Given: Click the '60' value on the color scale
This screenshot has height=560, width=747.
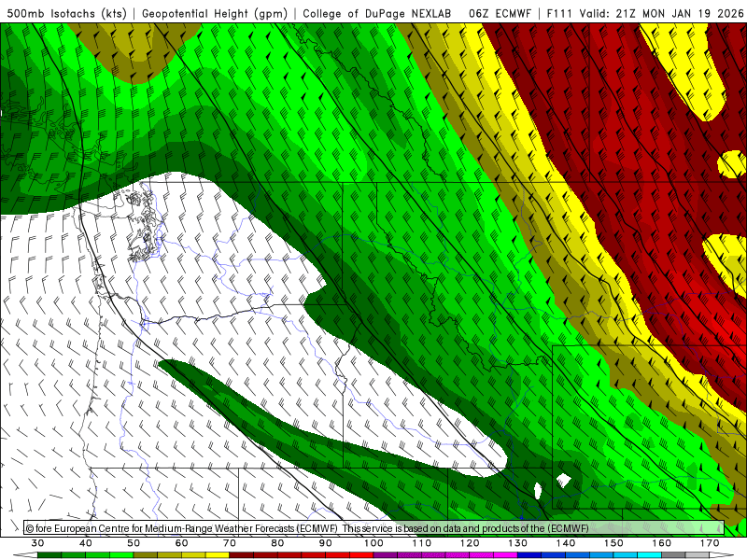Looking at the screenshot, I should pos(181,543).
